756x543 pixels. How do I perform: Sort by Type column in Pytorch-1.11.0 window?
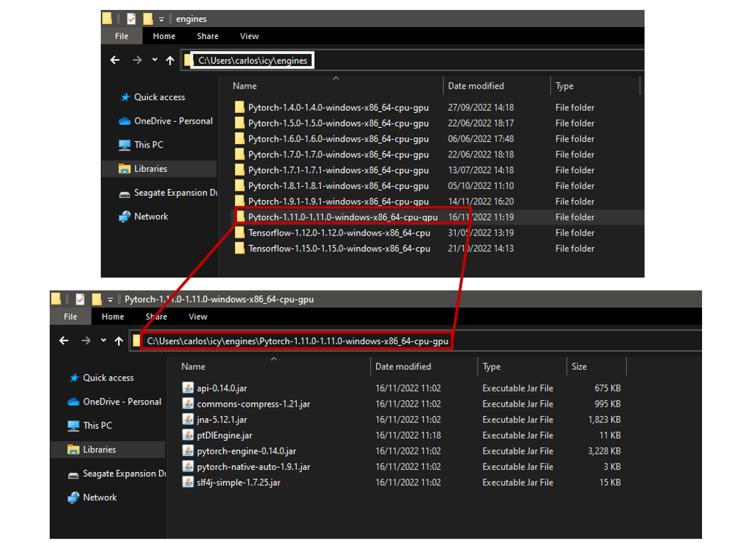(x=491, y=366)
